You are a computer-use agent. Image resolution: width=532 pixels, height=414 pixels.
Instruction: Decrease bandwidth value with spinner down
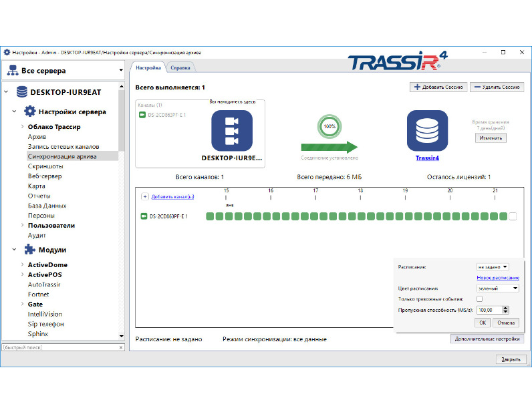tap(505, 312)
